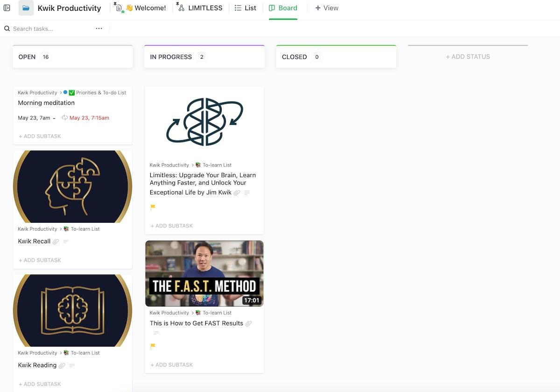Viewport: 560px width, 392px height.
Task: Click the recurring icon beside 7:15am date
Action: 65,118
